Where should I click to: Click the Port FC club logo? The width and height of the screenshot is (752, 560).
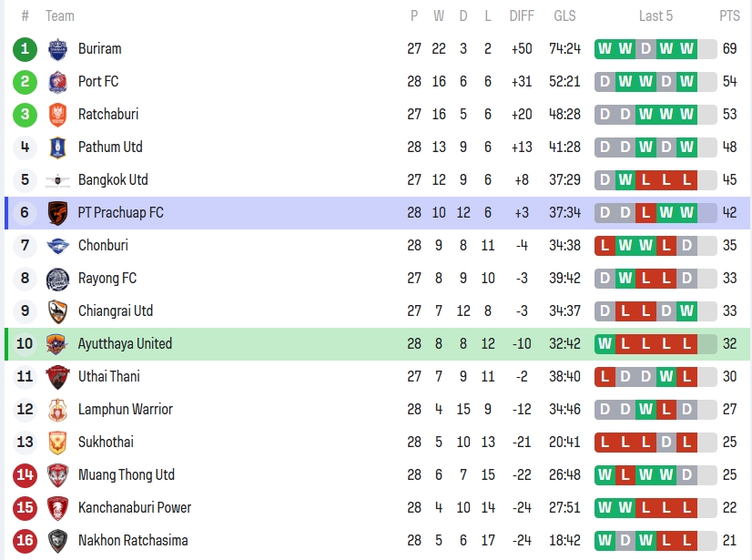click(57, 82)
